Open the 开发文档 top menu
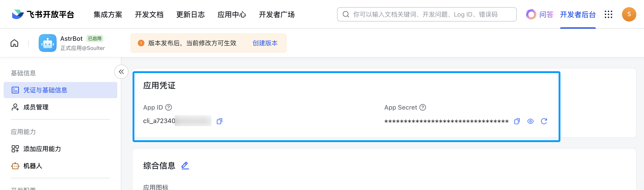The image size is (644, 190). pos(149,15)
